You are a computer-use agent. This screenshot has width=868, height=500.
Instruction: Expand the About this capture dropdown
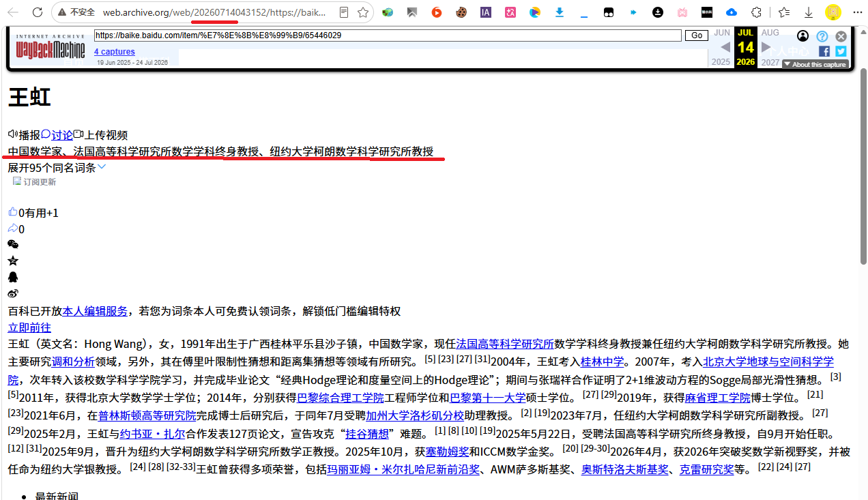[815, 64]
